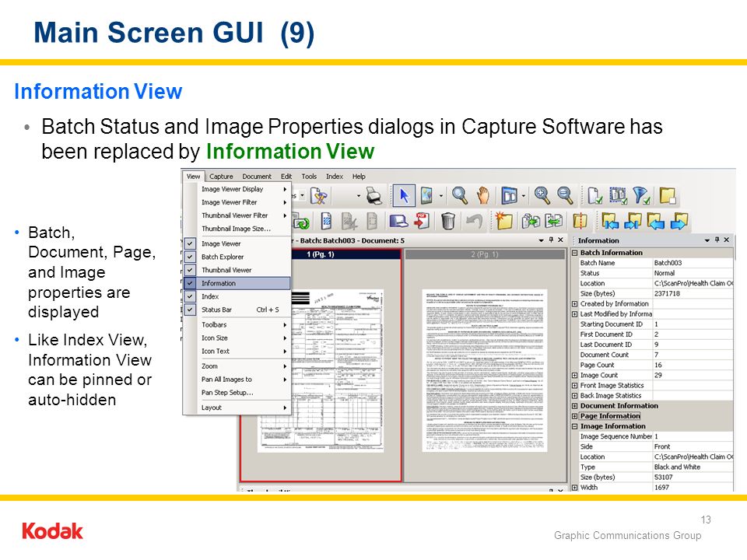Select page 2 text document thumbnail
Viewport: 747px width, 560px height.
click(x=485, y=370)
